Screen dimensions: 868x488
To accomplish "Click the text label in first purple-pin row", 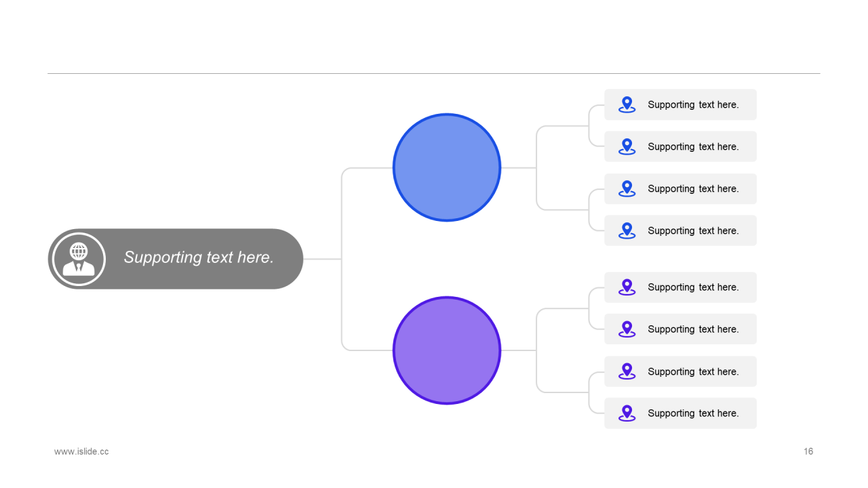I will coord(693,287).
